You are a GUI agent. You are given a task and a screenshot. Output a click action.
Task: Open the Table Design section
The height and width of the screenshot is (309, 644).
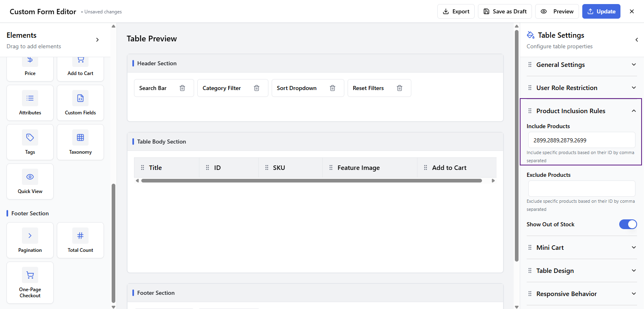coord(581,271)
